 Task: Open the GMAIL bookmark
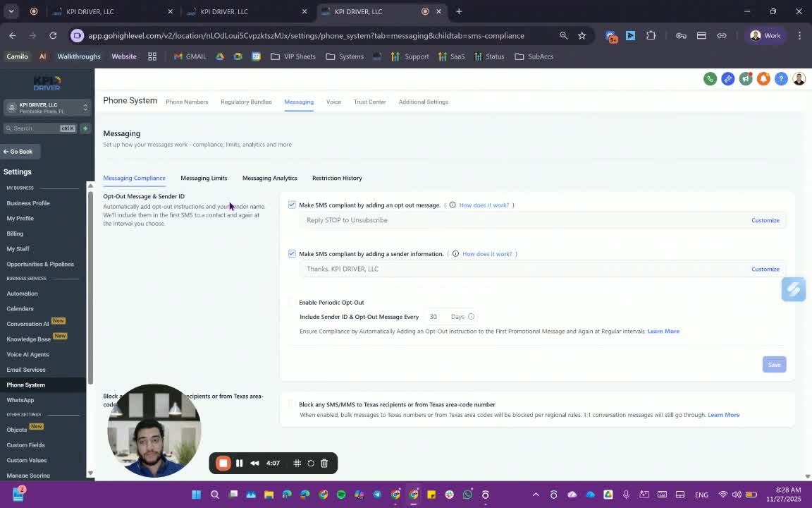(190, 56)
